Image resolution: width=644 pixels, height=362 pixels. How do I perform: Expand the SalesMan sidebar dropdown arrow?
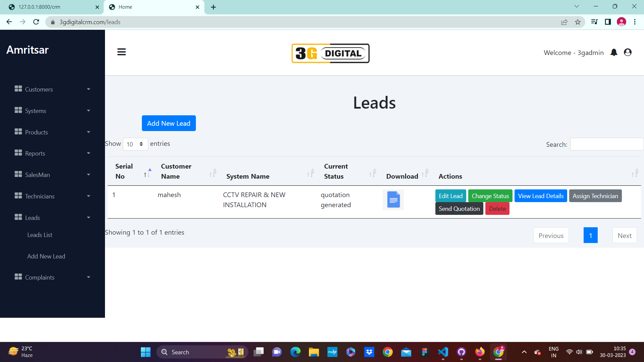coord(89,175)
